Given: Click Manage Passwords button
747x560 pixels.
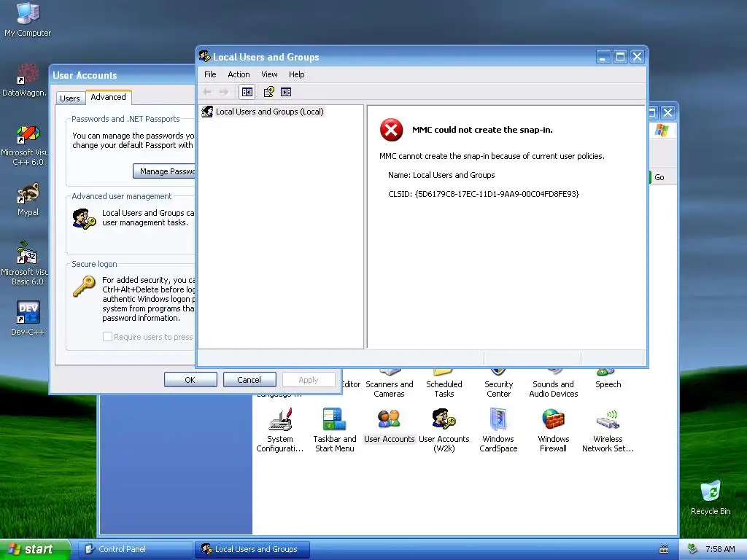Looking at the screenshot, I should pos(164,171).
